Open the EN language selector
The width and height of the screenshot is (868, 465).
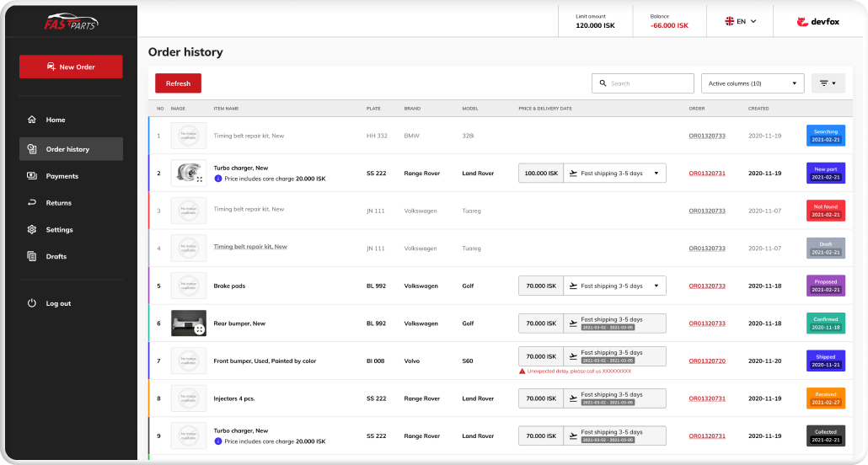pyautogui.click(x=741, y=22)
